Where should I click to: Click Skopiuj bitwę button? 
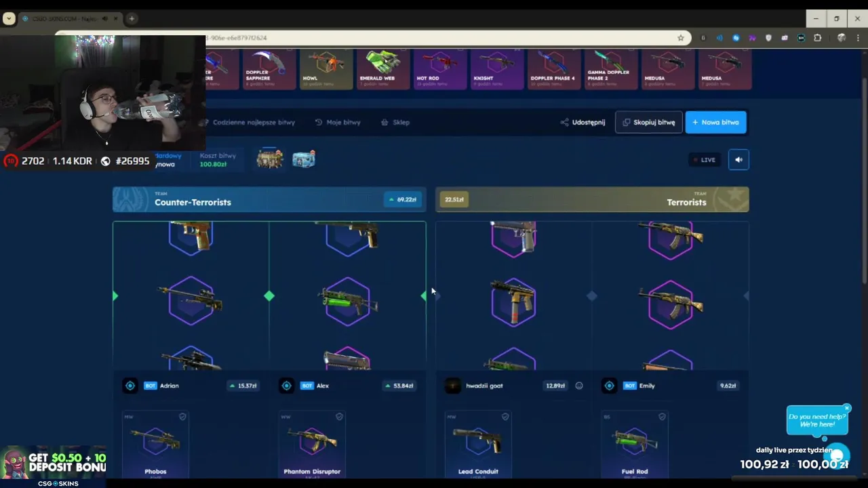tap(649, 122)
